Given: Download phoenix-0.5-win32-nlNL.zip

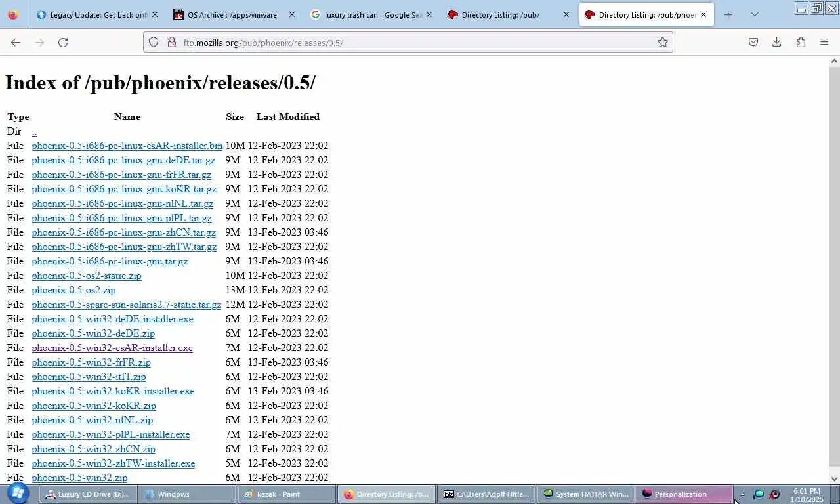Looking at the screenshot, I should [92, 420].
